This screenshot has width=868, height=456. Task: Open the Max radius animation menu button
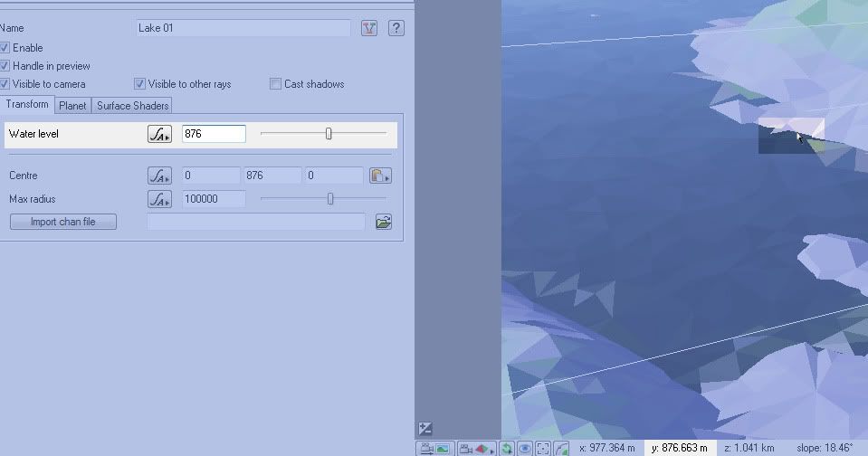[159, 199]
